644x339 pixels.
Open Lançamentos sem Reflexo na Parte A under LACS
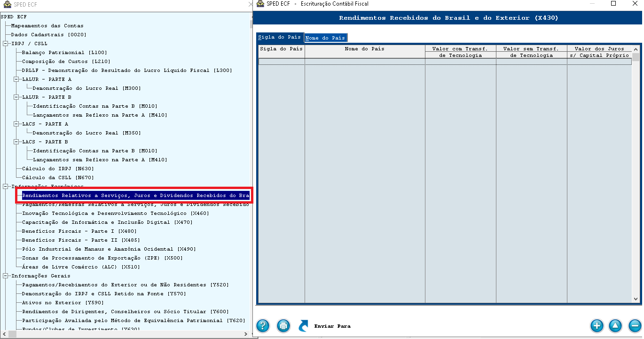(x=100, y=160)
